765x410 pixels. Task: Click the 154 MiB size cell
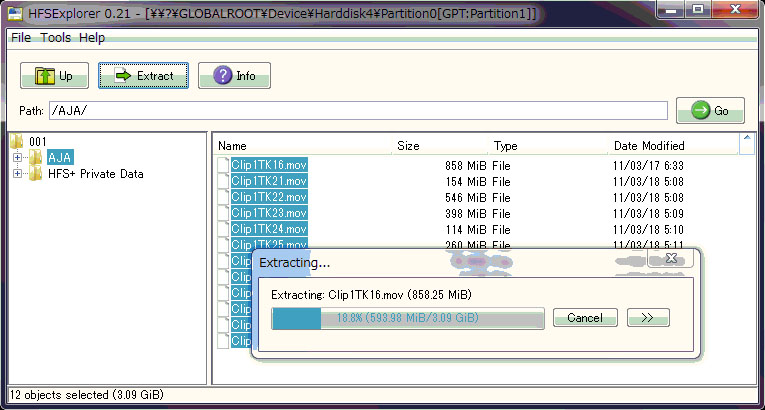(x=466, y=182)
